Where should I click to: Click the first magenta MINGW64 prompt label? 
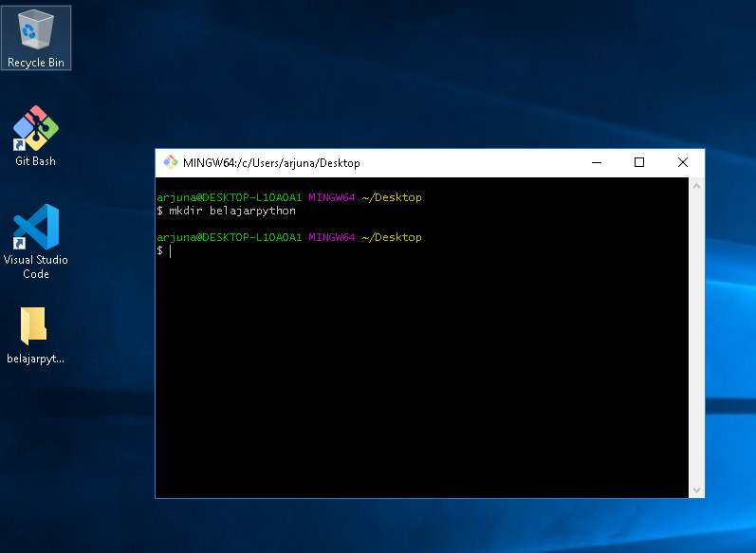(332, 197)
